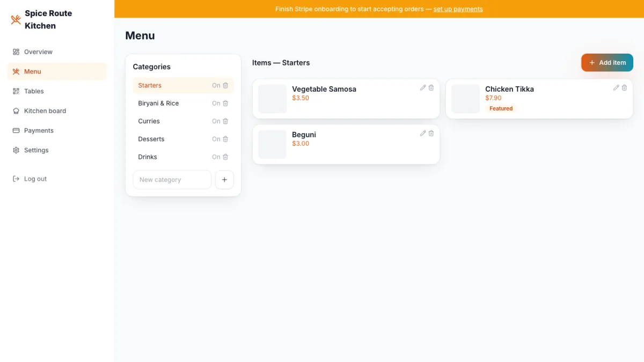644x362 pixels.
Task: Delete Vegetable Samosa with trash icon
Action: pos(431,87)
